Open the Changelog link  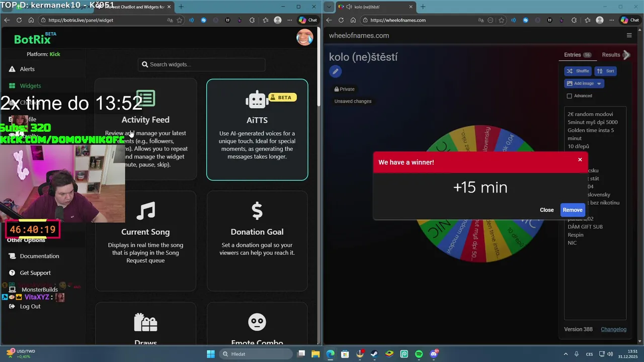pyautogui.click(x=613, y=329)
